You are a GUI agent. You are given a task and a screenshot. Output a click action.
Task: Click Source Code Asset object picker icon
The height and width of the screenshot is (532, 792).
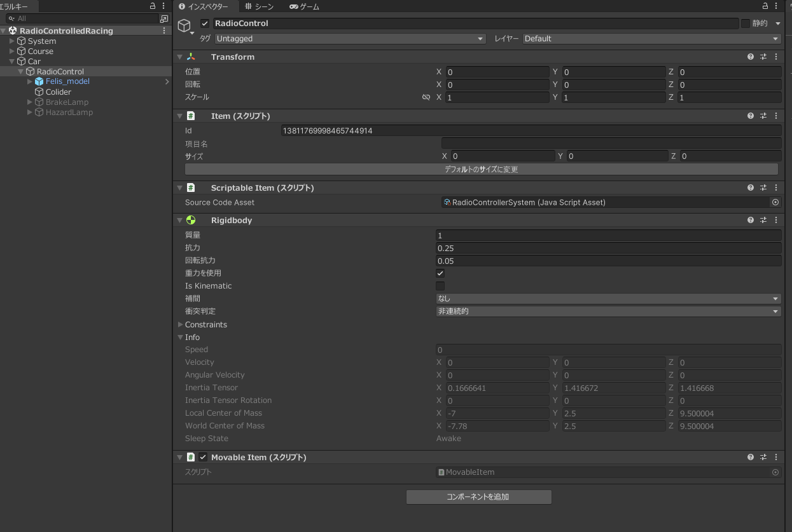[x=775, y=202]
